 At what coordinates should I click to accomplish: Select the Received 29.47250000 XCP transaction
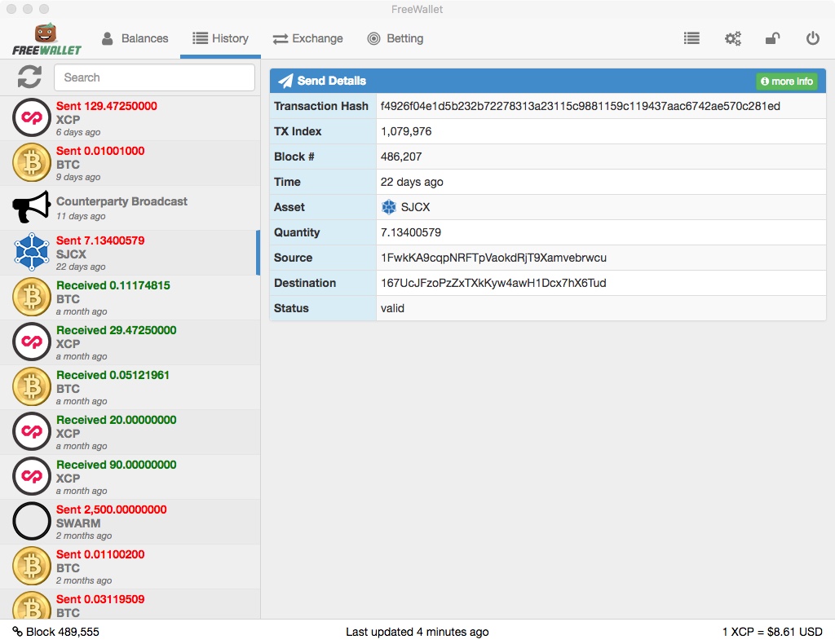click(130, 342)
